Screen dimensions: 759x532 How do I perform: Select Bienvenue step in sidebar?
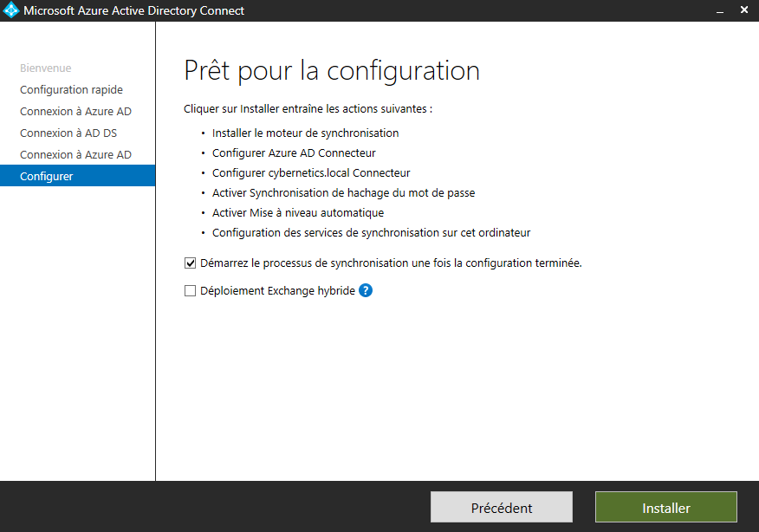pos(46,68)
